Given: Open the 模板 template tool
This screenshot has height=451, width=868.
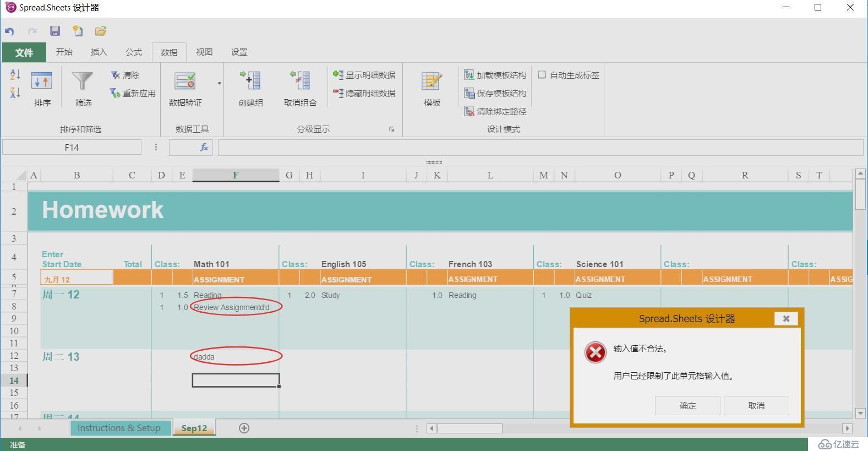Looking at the screenshot, I should (432, 88).
